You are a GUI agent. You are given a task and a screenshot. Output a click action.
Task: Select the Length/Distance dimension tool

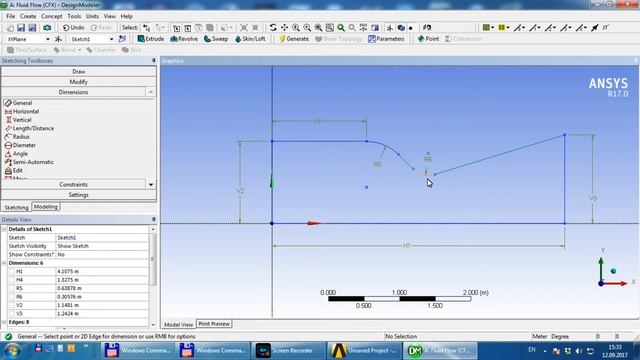click(29, 128)
